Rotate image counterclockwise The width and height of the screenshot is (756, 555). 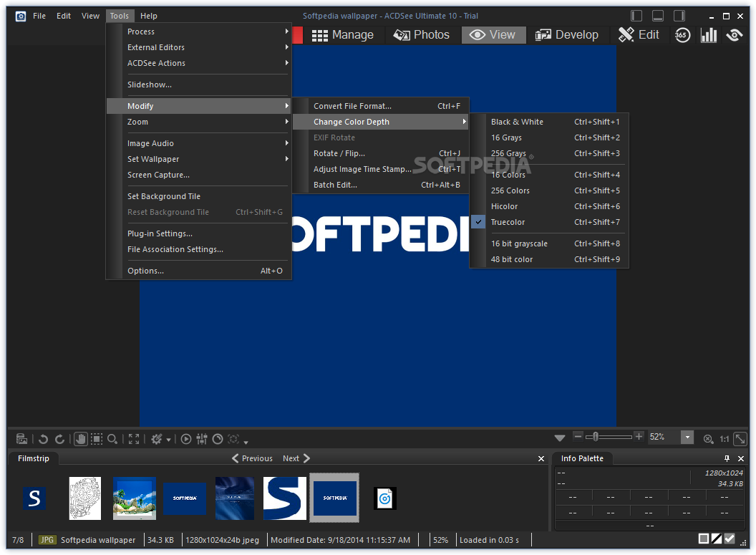click(44, 439)
